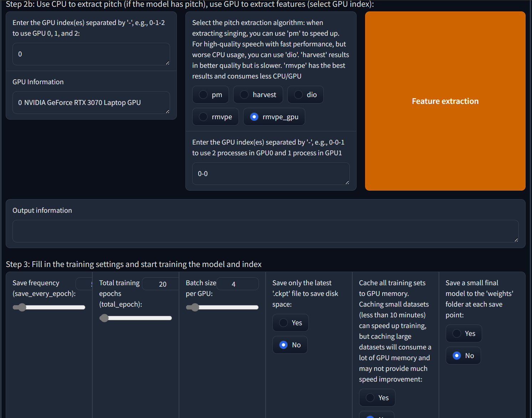The width and height of the screenshot is (532, 418).
Task: Click the rmvpe GPU process field showing 0-0
Action: point(271,174)
